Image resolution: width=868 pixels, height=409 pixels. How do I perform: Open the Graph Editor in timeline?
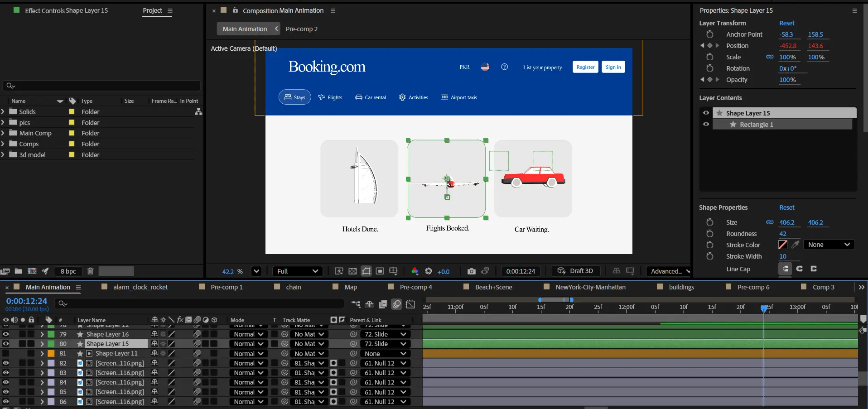(410, 304)
